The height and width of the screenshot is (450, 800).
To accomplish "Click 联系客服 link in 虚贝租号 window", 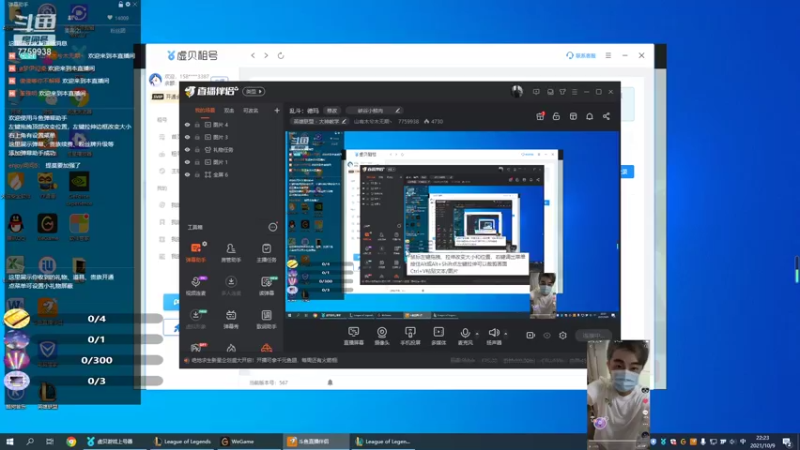I will pyautogui.click(x=581, y=55).
